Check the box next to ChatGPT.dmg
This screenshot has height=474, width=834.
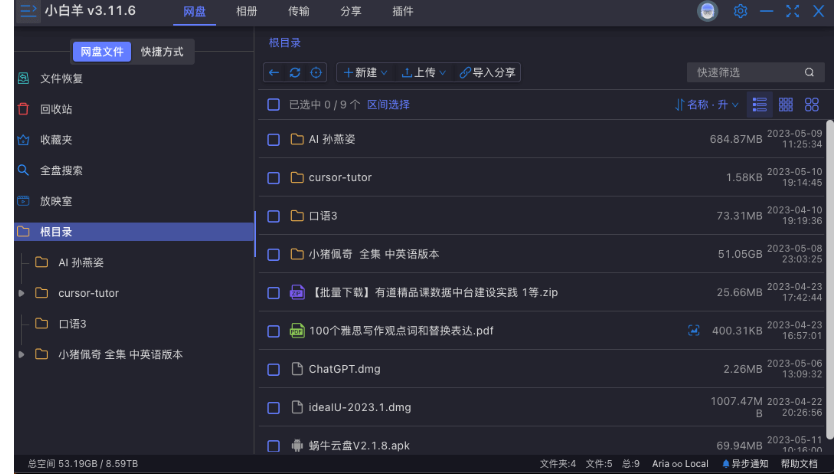click(273, 370)
